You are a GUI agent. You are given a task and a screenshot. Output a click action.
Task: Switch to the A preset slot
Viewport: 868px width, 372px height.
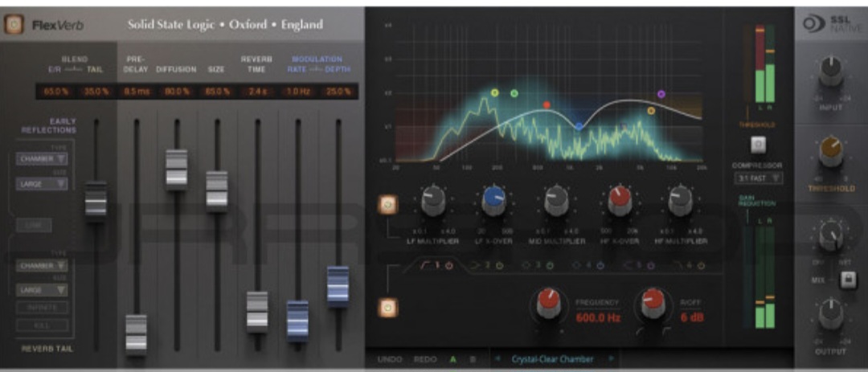click(453, 359)
